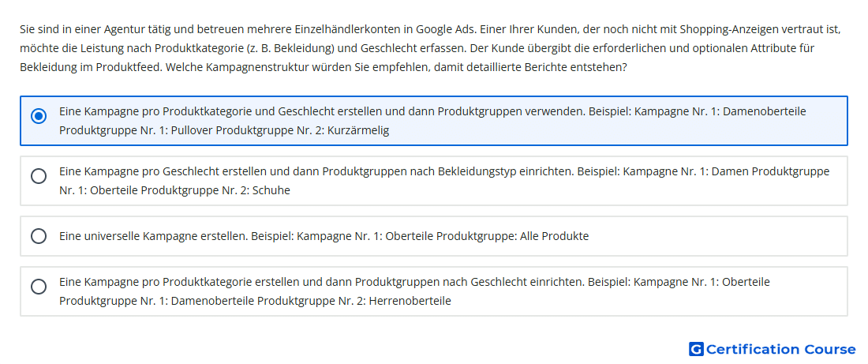Click the answer text mentioning Oberteile and Schuhe
Screen dimensions: 868x364
click(444, 181)
